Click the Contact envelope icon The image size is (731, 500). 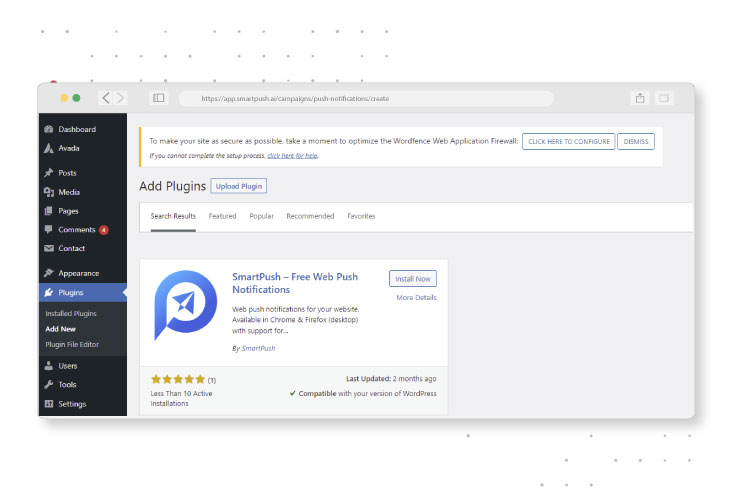point(48,248)
